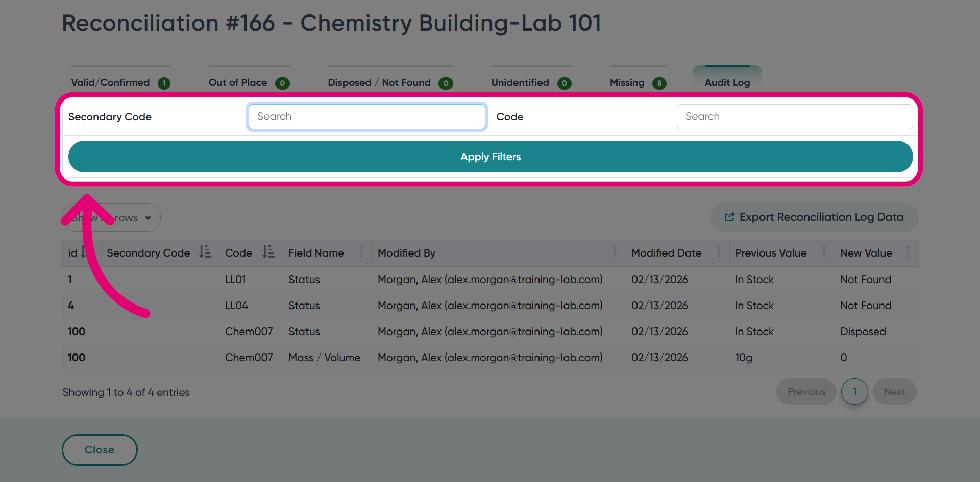Sort by New Value column icon
The width and height of the screenshot is (980, 482).
pos(908,252)
